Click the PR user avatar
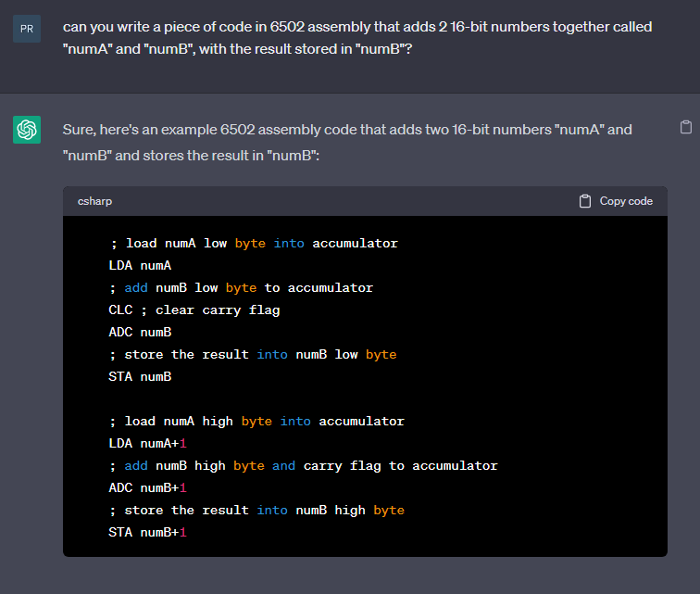Image resolution: width=700 pixels, height=594 pixels. point(27,29)
